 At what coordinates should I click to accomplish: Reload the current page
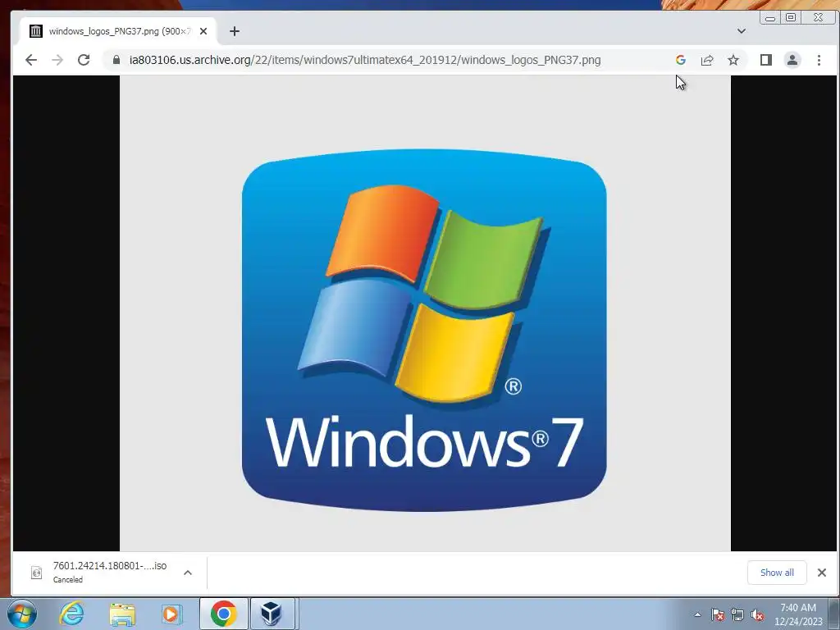[x=84, y=60]
